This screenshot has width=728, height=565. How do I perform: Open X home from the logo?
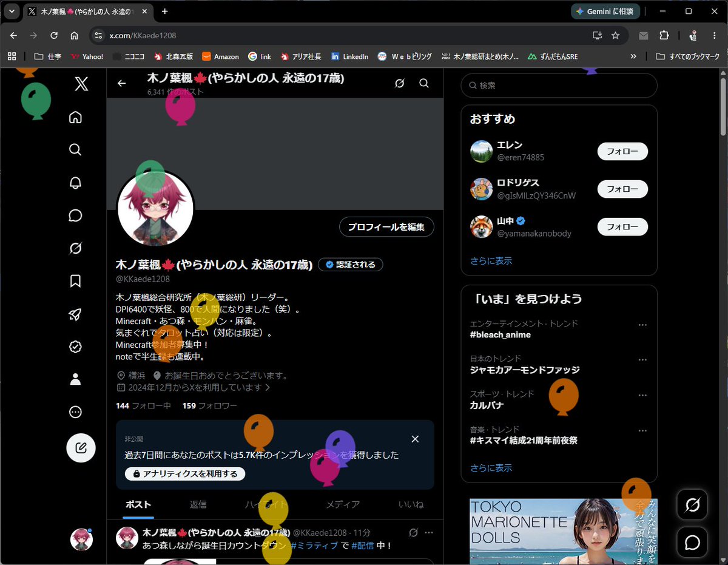click(81, 84)
